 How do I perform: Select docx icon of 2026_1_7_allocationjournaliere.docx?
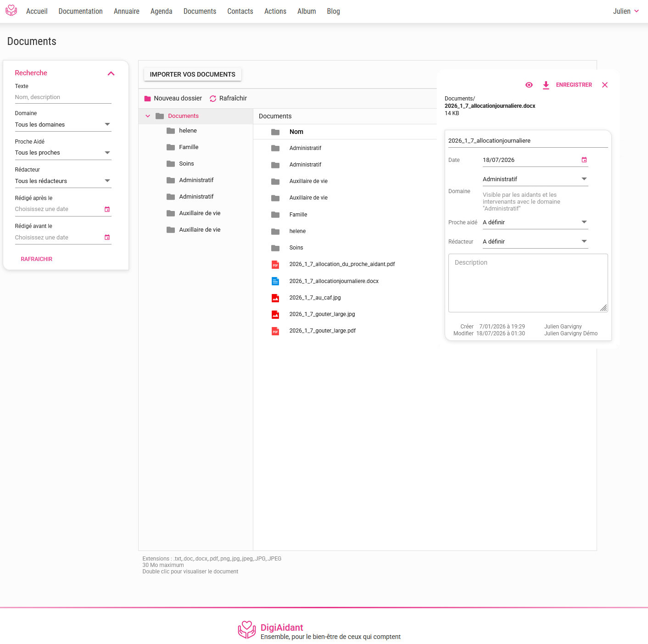click(x=275, y=281)
